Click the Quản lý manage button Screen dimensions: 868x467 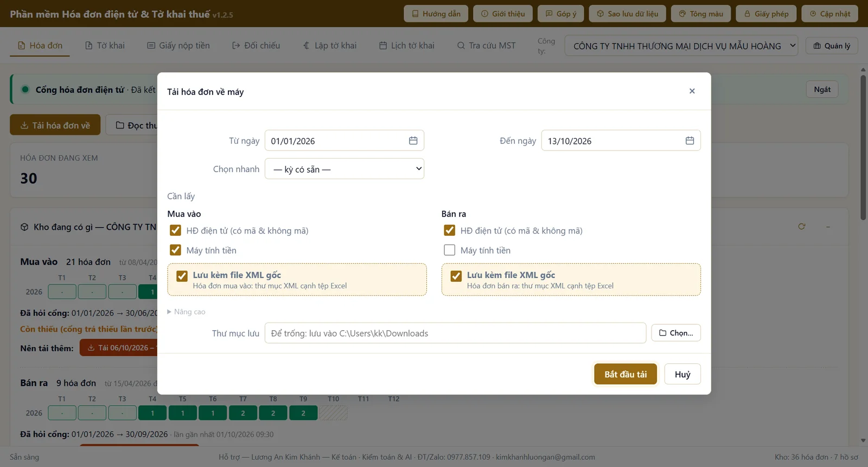(x=832, y=46)
